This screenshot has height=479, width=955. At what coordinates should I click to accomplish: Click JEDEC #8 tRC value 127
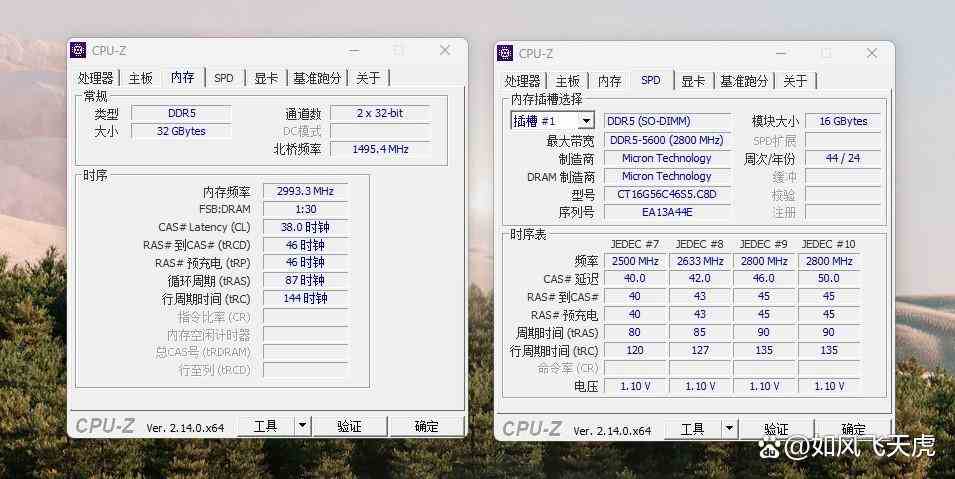[700, 350]
